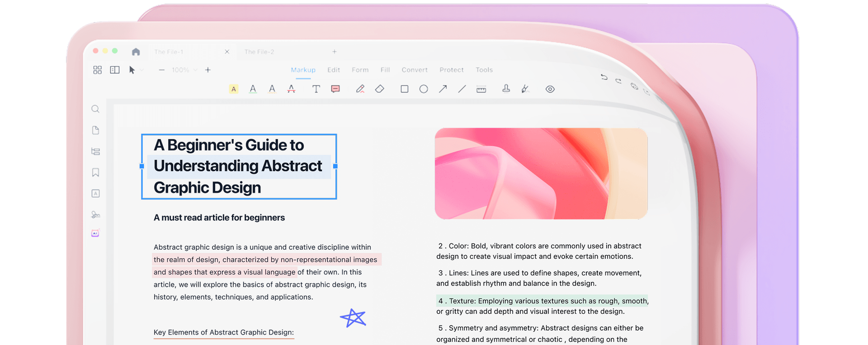The width and height of the screenshot is (868, 345).
Task: Open the Signatures panel in sidebar
Action: click(95, 214)
